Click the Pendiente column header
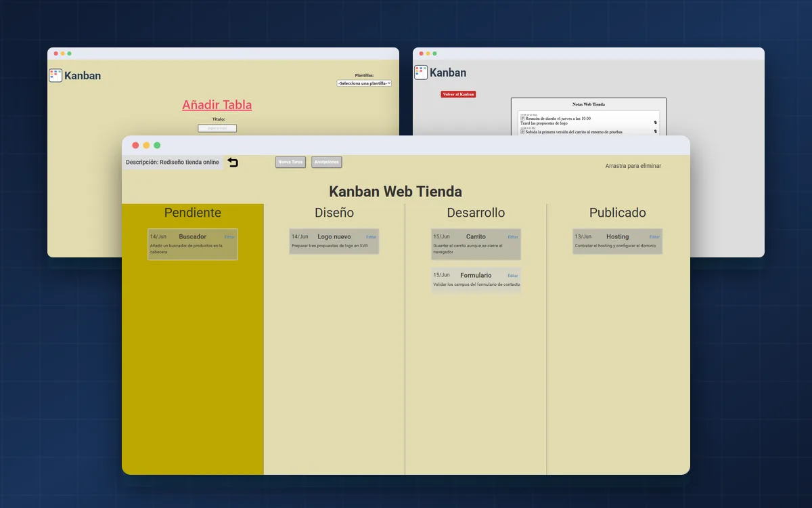812x508 pixels. pos(193,213)
